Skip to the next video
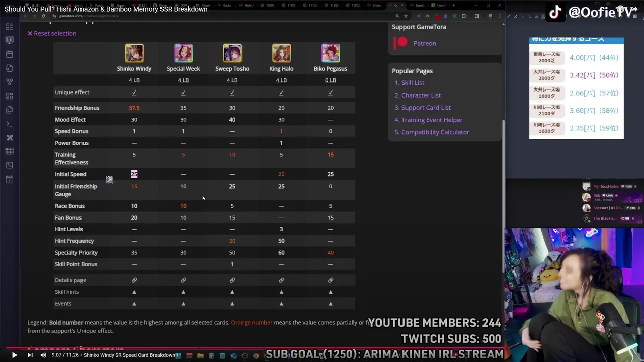Viewport: 644px width, 362px height. point(30,355)
